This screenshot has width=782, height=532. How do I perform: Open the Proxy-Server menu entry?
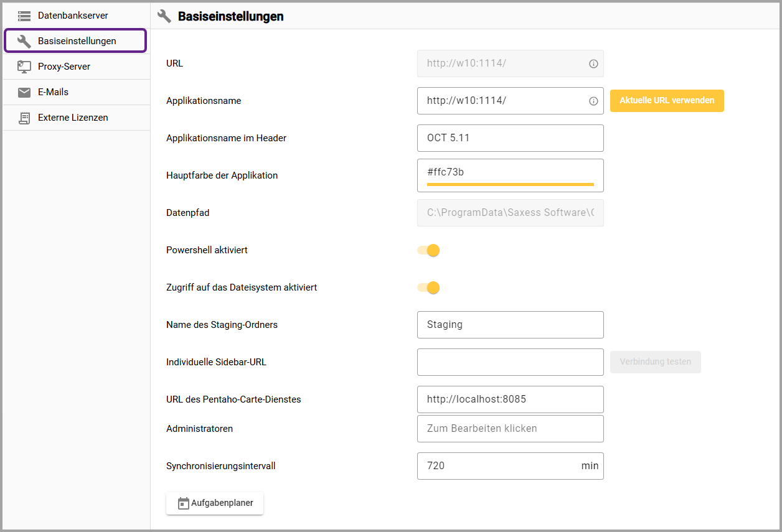point(64,67)
